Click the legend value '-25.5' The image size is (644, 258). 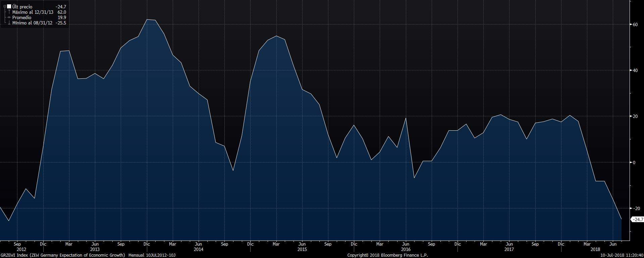(x=61, y=23)
